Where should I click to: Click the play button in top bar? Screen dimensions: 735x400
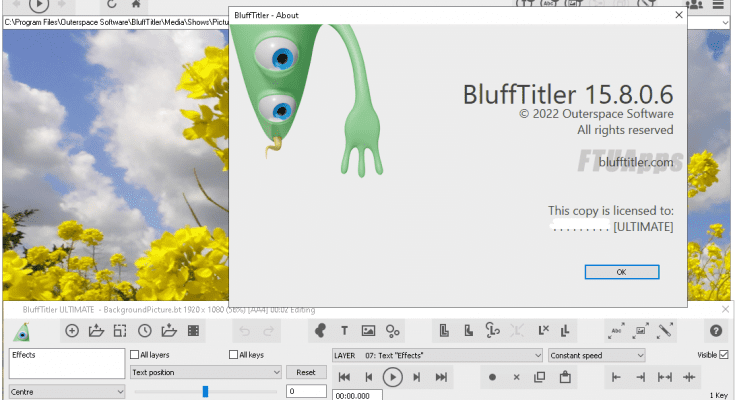point(39,5)
